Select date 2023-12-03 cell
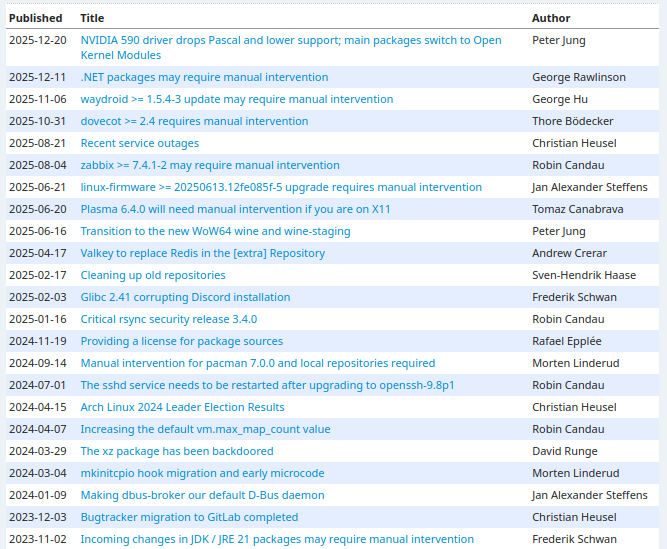This screenshot has height=549, width=667. tap(37, 518)
